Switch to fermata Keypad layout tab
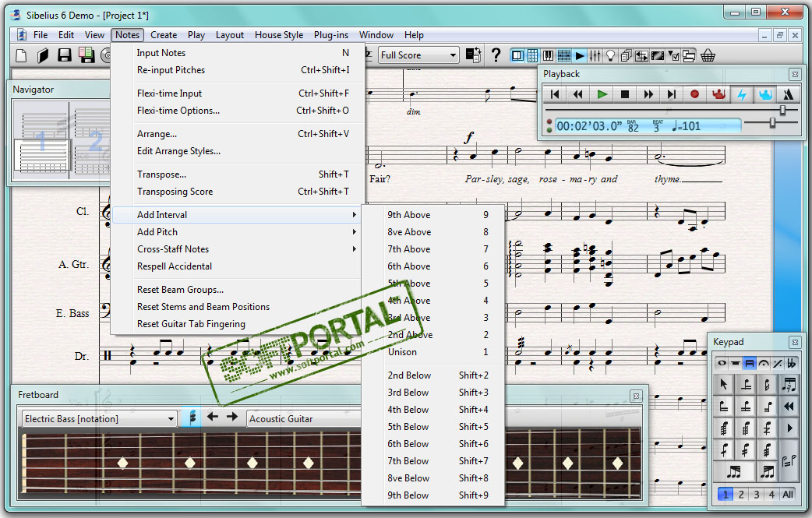Image resolution: width=812 pixels, height=518 pixels. (764, 363)
